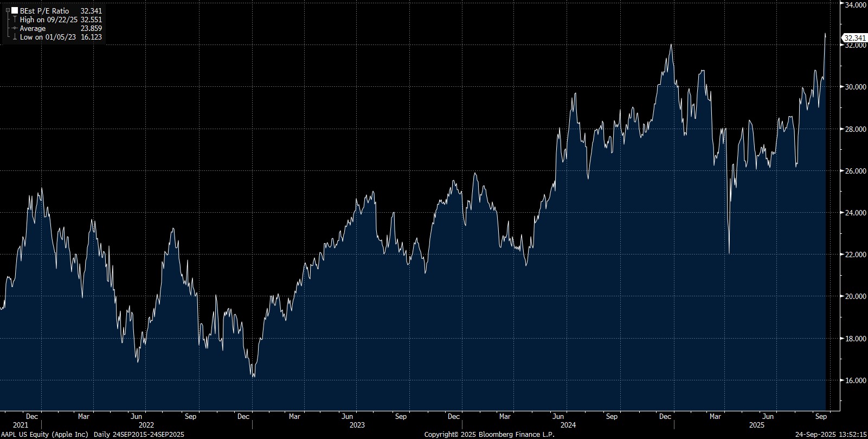
Task: Click the 34.000 y-axis tick arrow
Action: tap(839, 4)
